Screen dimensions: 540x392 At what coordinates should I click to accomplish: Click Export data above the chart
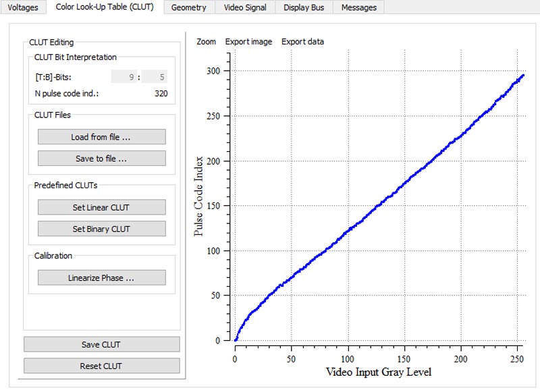pyautogui.click(x=302, y=42)
